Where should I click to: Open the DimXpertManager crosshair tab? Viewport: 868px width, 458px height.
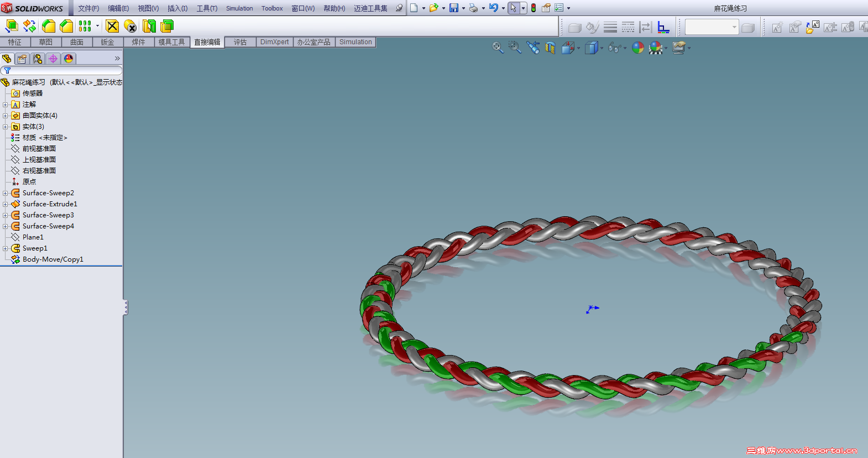pyautogui.click(x=53, y=59)
